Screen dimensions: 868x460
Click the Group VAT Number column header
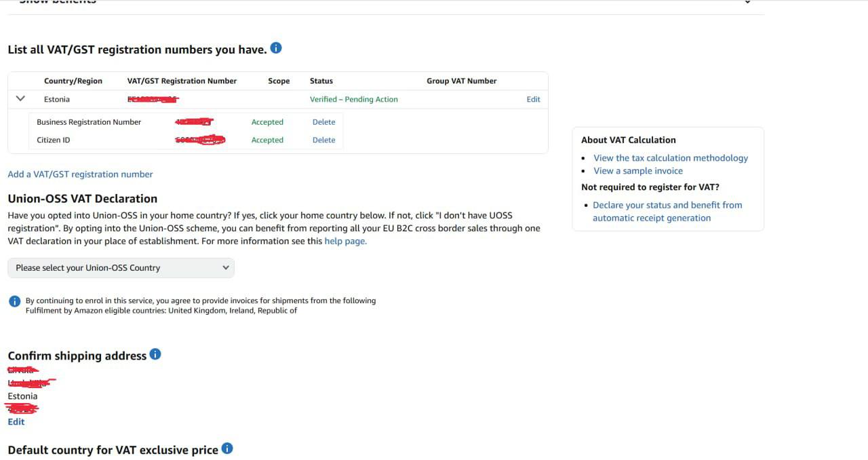(462, 81)
